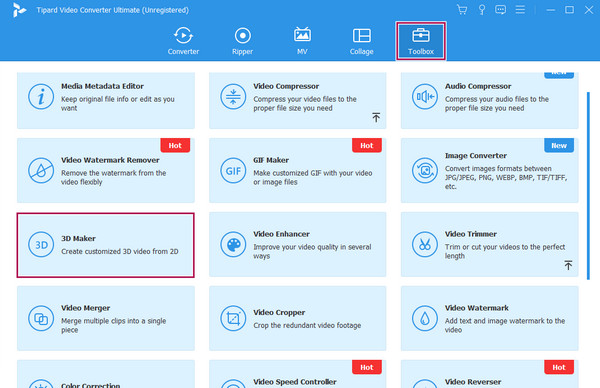Click 'Convert images formats between' description
The width and height of the screenshot is (600, 388).
coord(506,178)
